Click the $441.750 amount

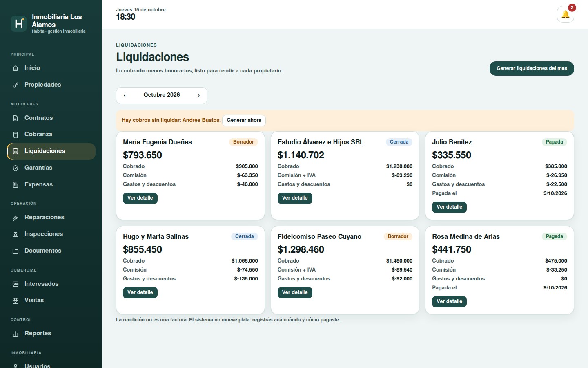(x=452, y=249)
